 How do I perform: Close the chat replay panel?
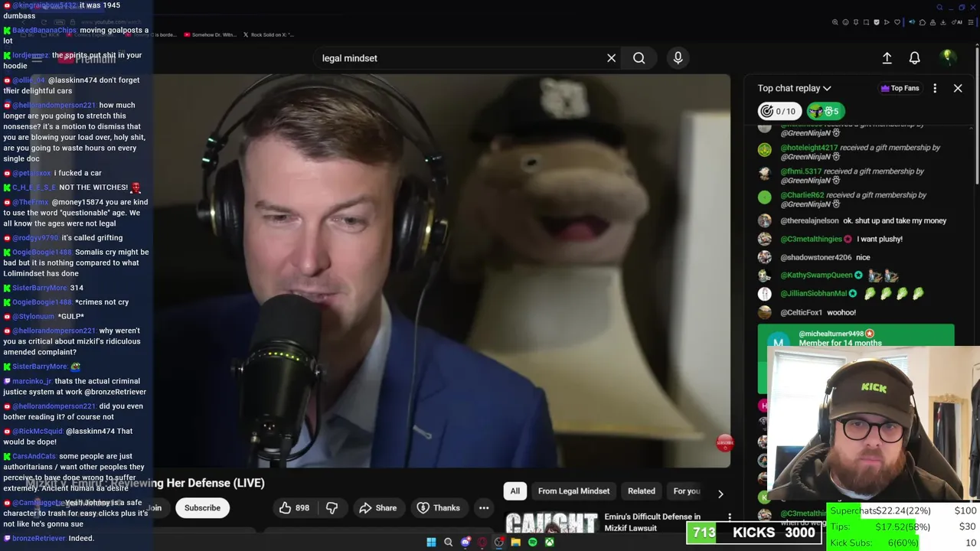click(958, 88)
